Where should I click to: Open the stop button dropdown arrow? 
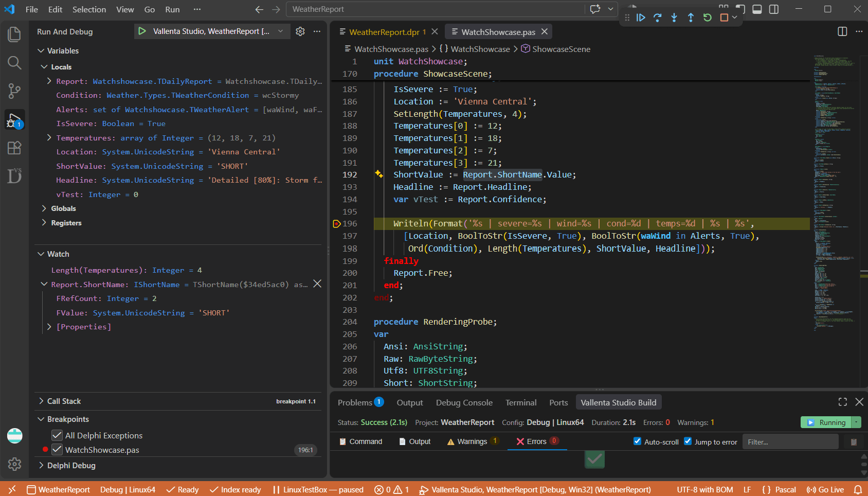(x=735, y=17)
